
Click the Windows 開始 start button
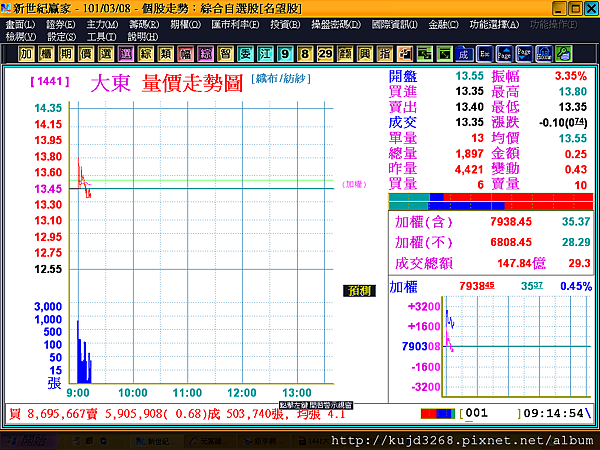pos(29,441)
